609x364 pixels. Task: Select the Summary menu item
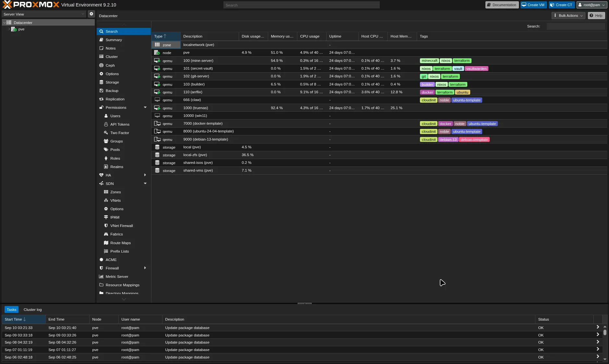(124, 40)
